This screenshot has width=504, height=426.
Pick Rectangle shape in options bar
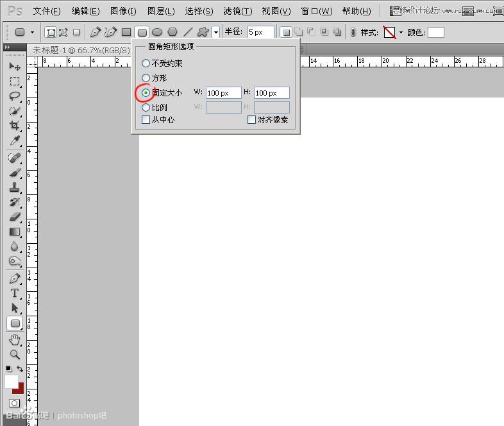coord(126,32)
